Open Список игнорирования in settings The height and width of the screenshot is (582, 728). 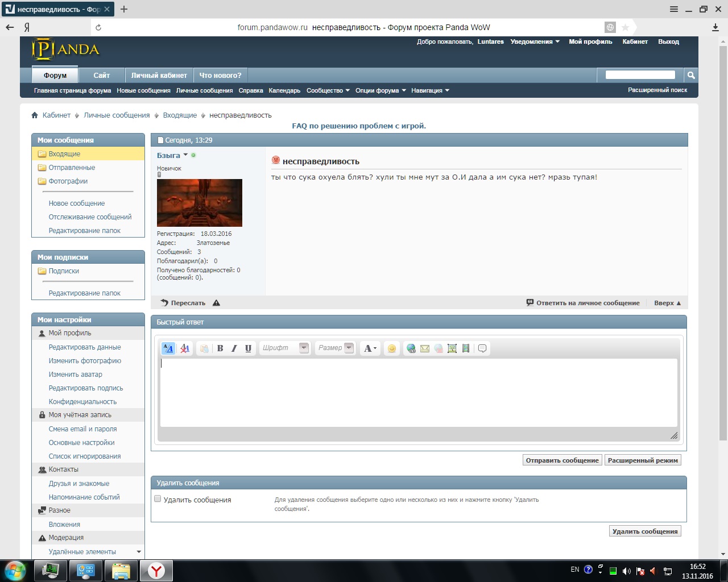tap(85, 456)
